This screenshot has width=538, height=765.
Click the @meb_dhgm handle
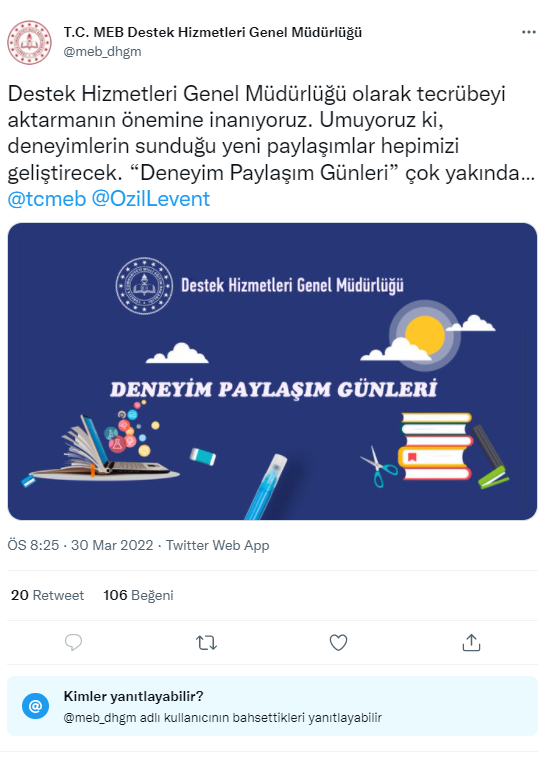(102, 51)
